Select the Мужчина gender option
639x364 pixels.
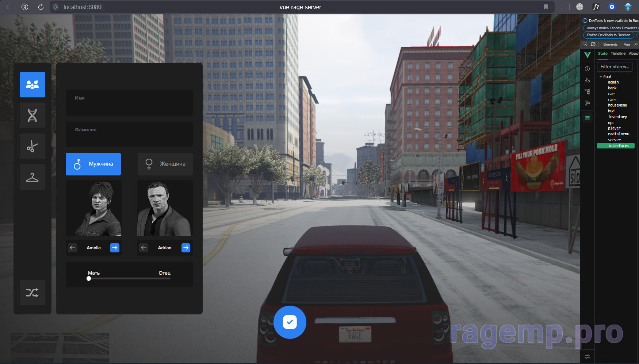(x=93, y=164)
